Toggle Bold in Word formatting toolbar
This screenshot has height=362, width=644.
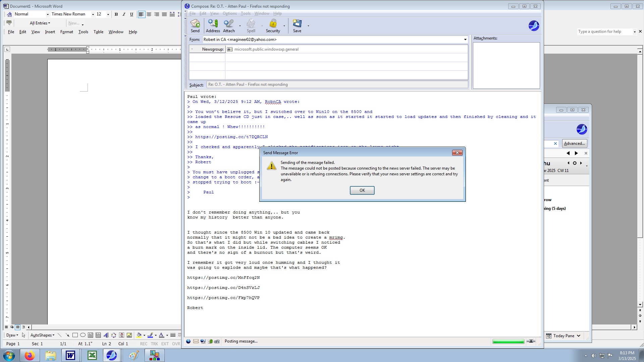116,14
